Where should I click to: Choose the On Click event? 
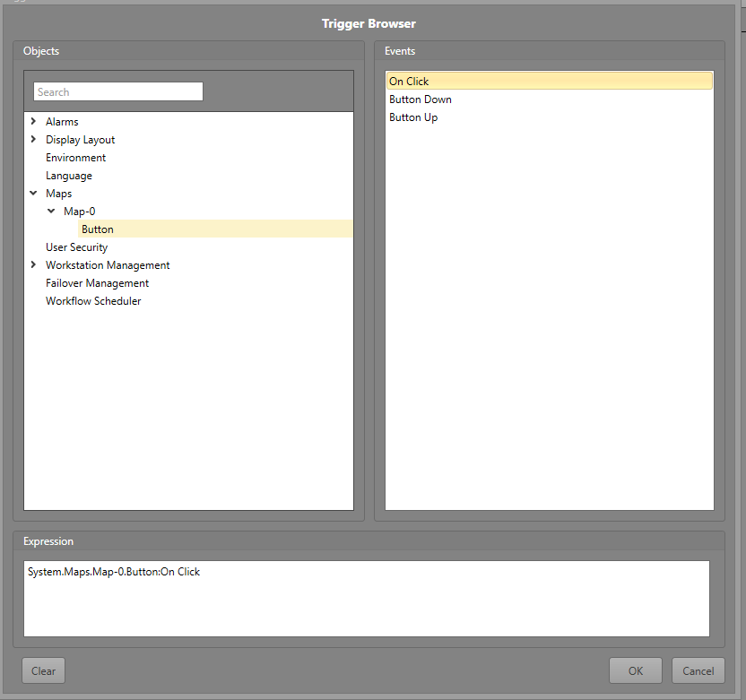409,82
